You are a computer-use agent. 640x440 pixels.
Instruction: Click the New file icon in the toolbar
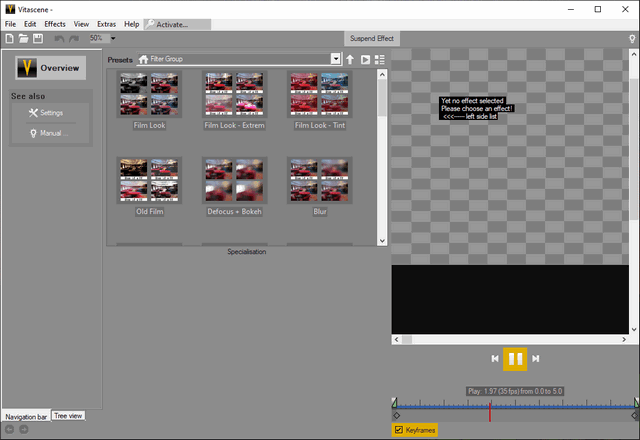point(9,38)
